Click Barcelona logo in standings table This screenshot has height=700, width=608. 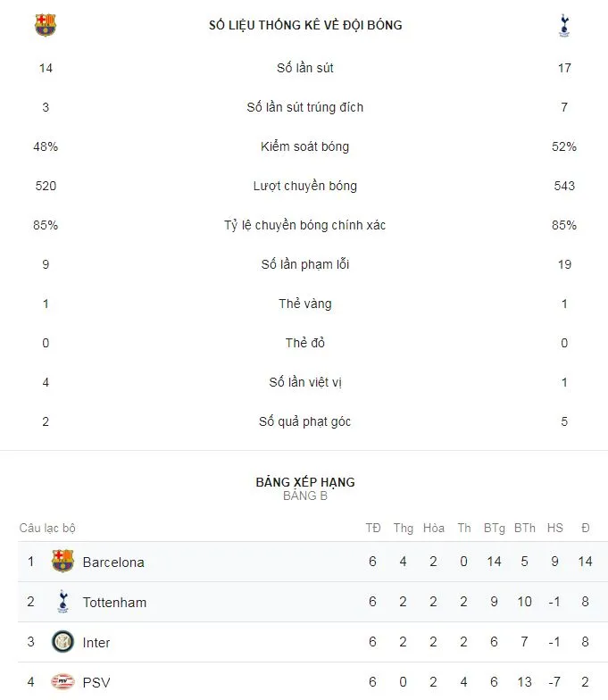[x=62, y=562]
